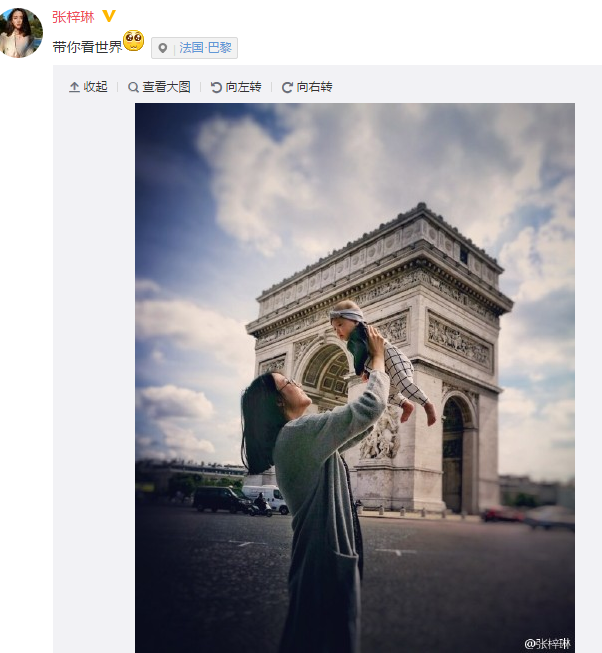Screen dimensions: 602x653
Task: Click the magnifier icon for larger view
Action: (x=133, y=87)
